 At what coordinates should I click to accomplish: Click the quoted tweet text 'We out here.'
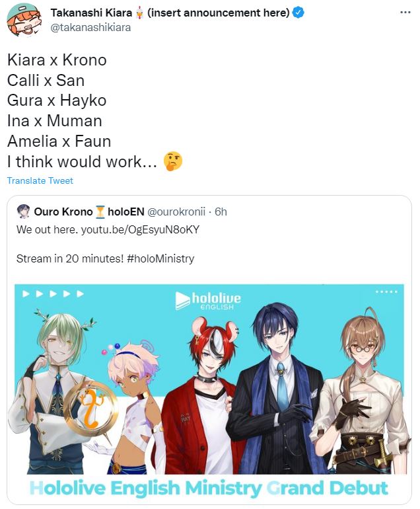pyautogui.click(x=47, y=229)
